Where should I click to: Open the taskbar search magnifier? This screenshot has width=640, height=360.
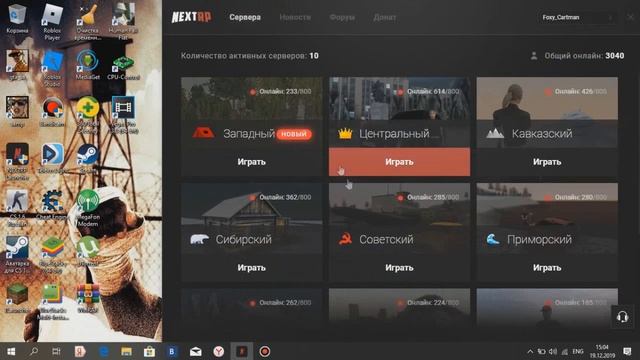click(34, 351)
